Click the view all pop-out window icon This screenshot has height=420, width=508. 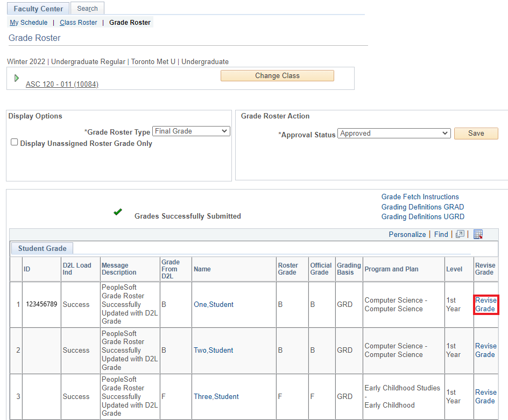(460, 234)
